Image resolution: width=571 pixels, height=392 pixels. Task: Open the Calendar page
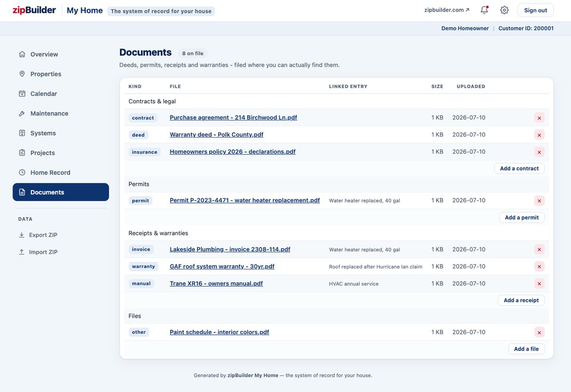point(61,93)
